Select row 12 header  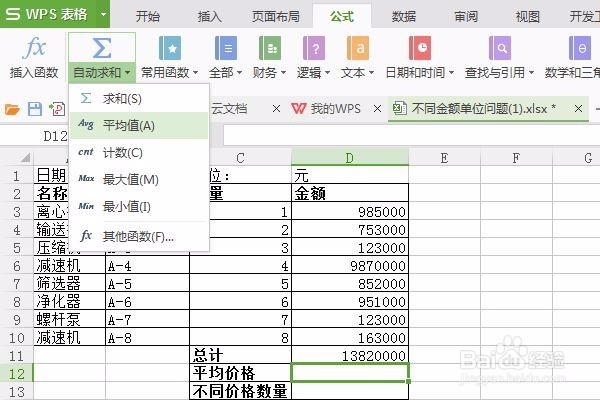16,374
